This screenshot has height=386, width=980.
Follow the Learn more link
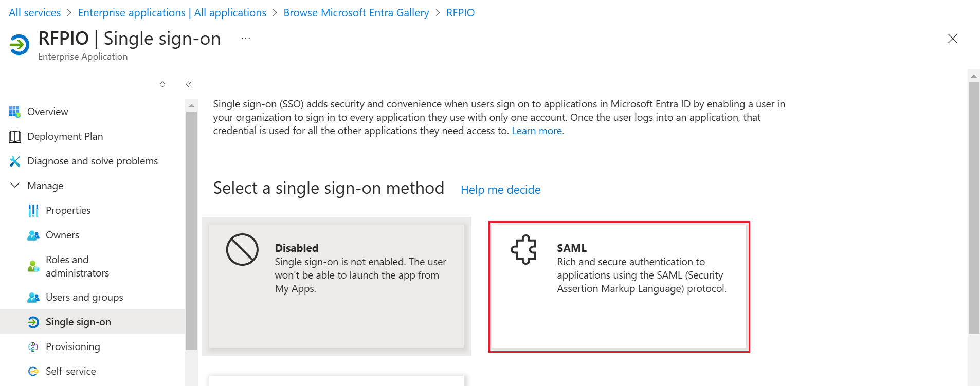click(x=538, y=131)
